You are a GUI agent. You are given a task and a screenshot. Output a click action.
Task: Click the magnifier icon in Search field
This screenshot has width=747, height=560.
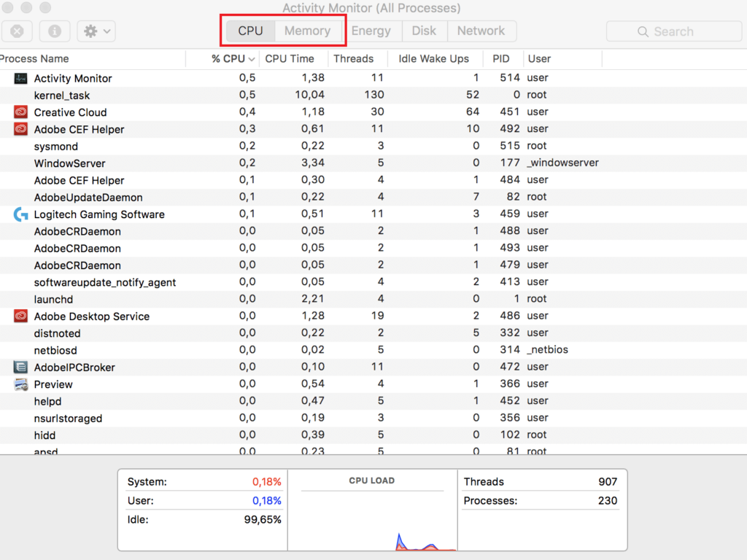[x=643, y=31]
